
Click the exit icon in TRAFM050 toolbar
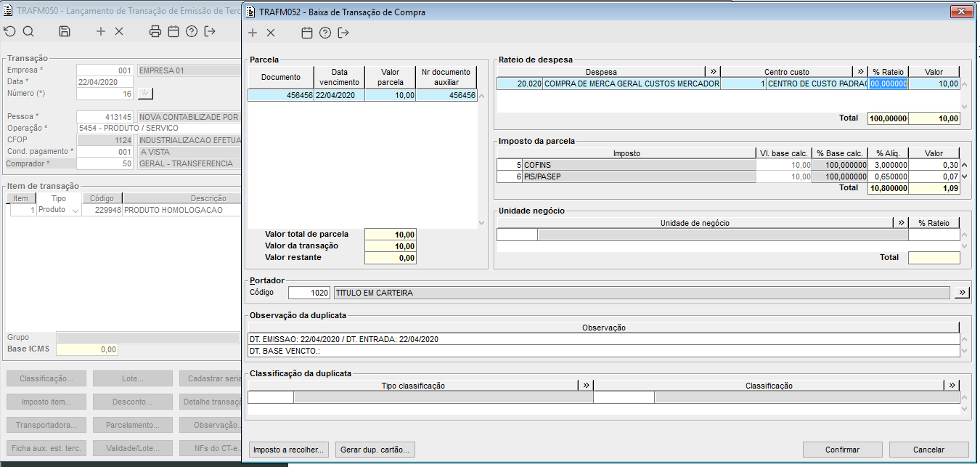210,31
